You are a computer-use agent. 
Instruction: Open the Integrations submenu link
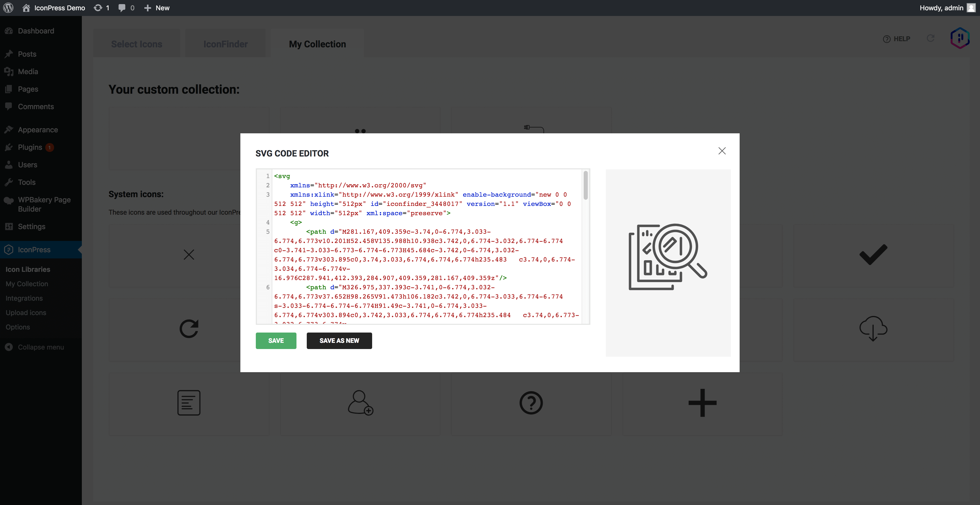[24, 298]
